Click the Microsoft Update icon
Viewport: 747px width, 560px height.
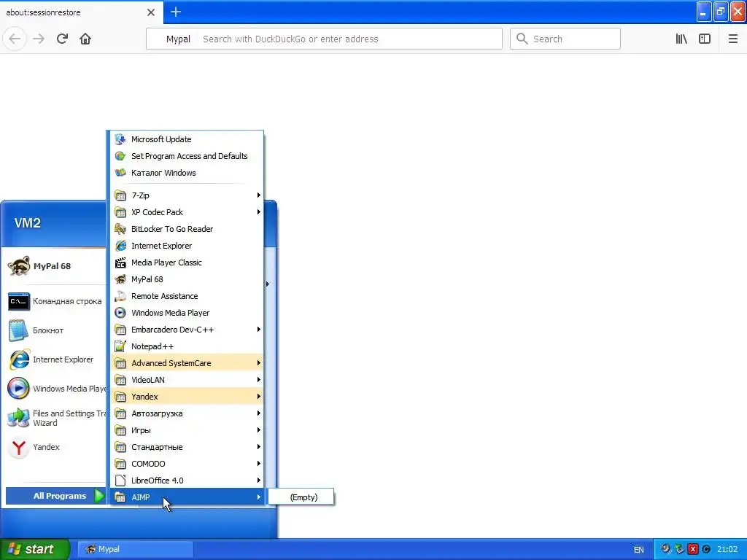tap(120, 139)
